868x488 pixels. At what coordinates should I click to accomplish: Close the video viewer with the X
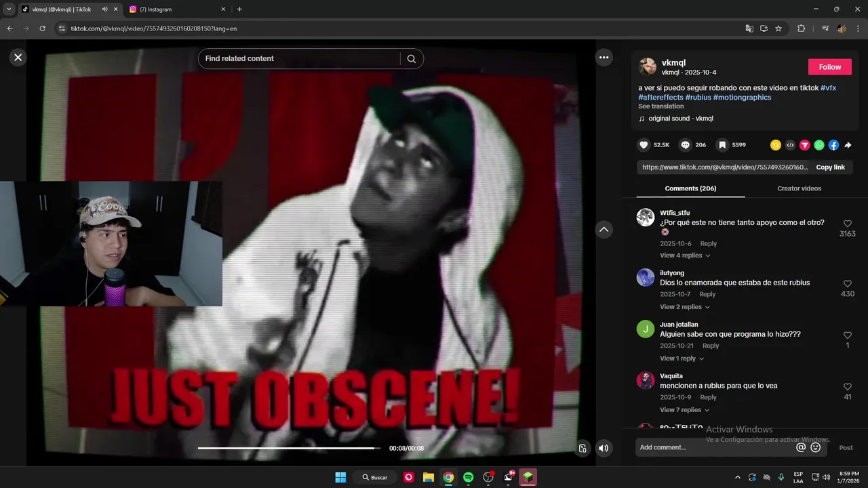18,58
